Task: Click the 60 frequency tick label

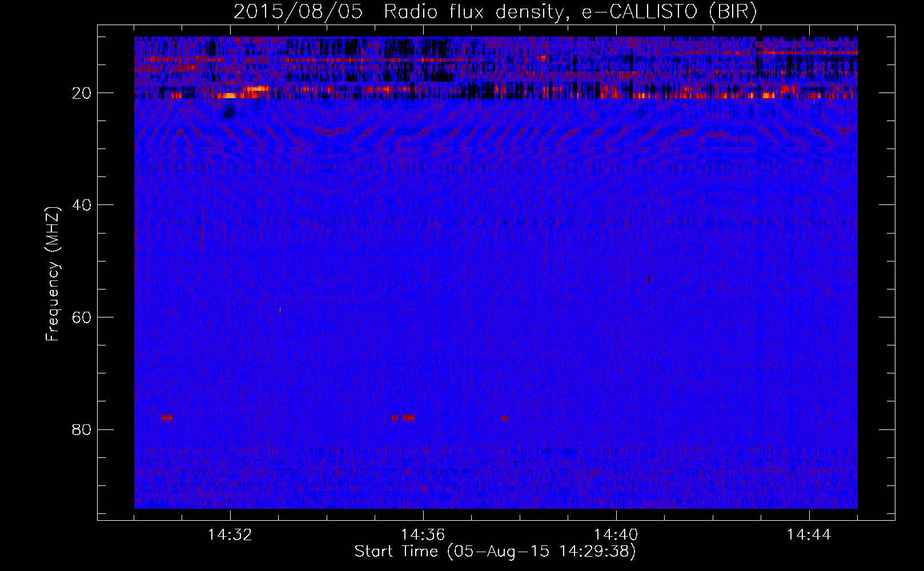Action: pos(82,317)
